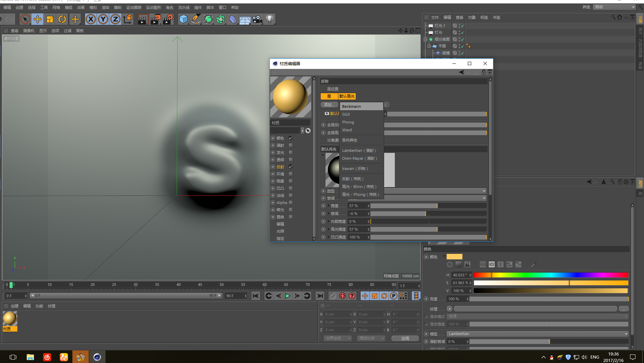This screenshot has height=363, width=644.
Task: Jump to end of timeline
Action: point(320,296)
